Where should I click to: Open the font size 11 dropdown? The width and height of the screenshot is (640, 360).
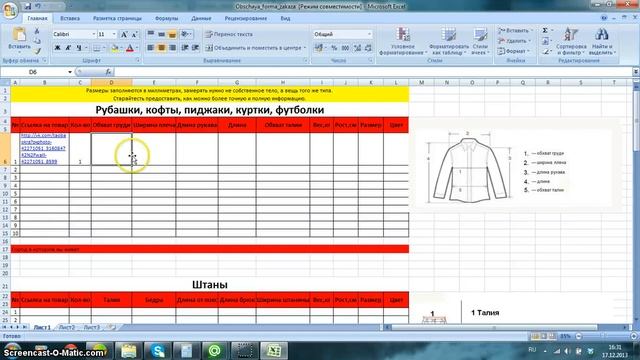point(114,34)
